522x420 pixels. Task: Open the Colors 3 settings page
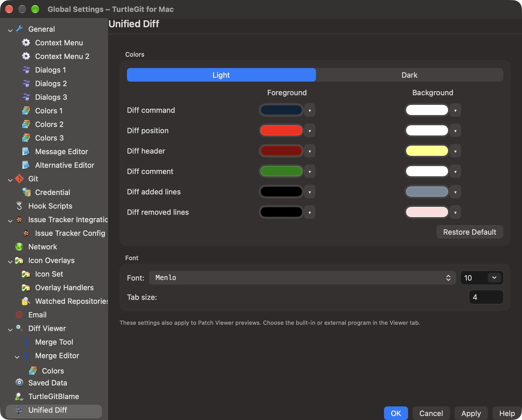(49, 138)
